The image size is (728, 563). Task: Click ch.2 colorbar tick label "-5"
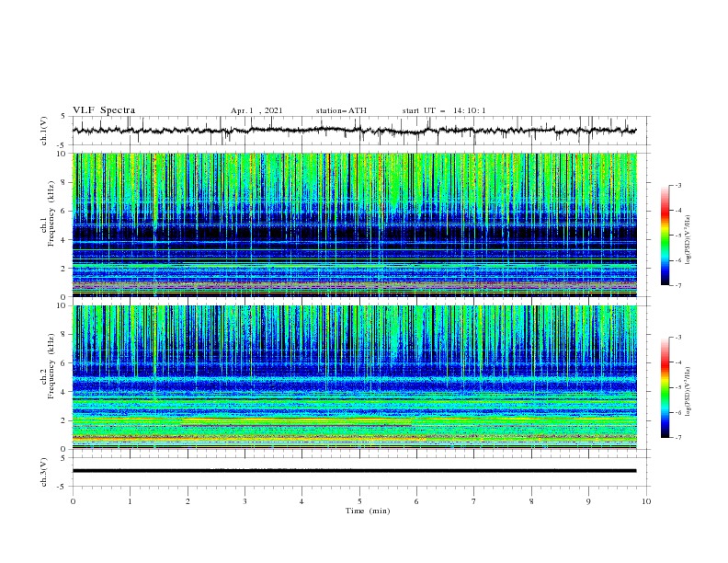(678, 387)
